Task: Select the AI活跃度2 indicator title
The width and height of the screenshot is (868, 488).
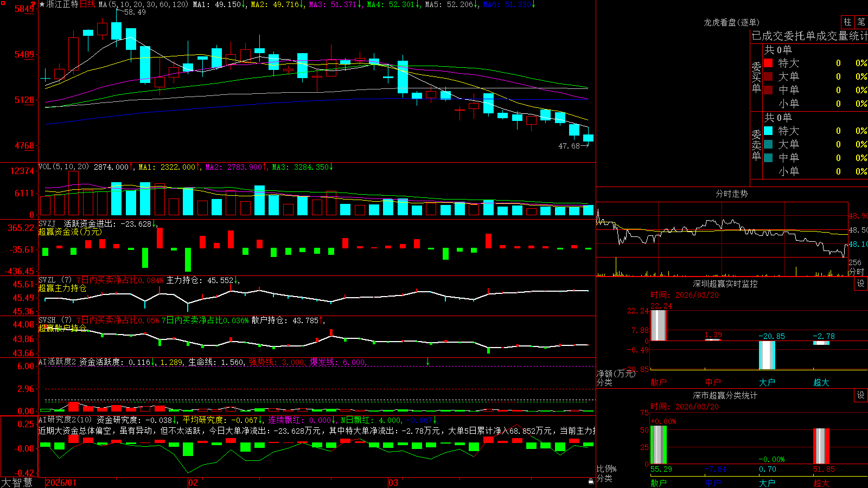Action: (58, 362)
